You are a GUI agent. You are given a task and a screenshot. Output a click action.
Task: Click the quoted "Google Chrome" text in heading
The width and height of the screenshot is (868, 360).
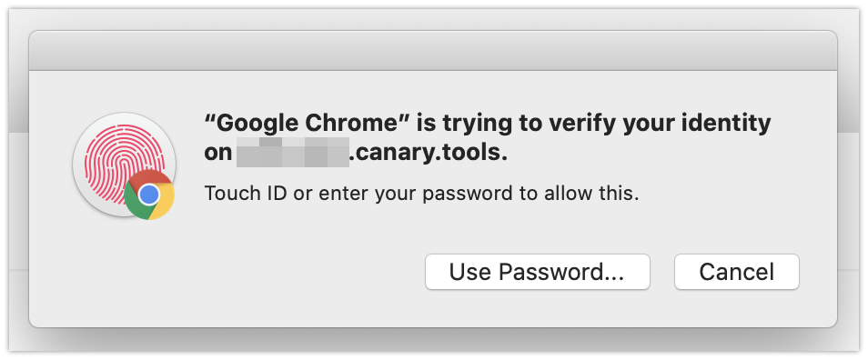click(x=308, y=122)
